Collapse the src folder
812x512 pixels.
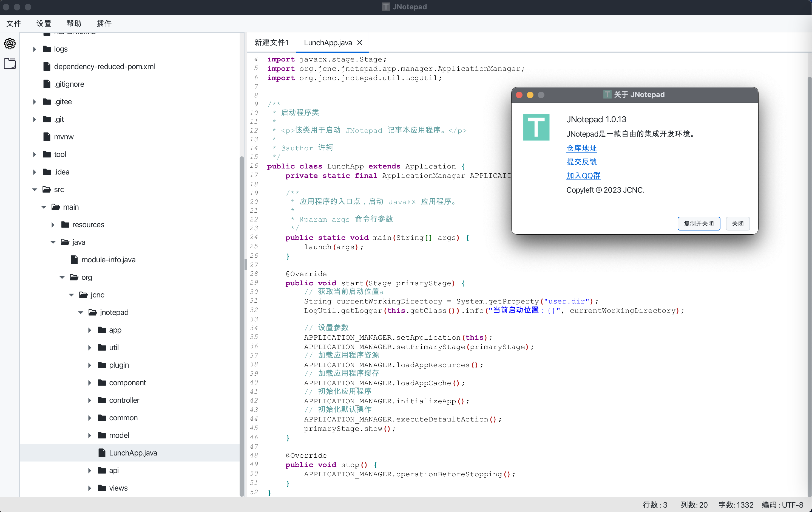(34, 189)
